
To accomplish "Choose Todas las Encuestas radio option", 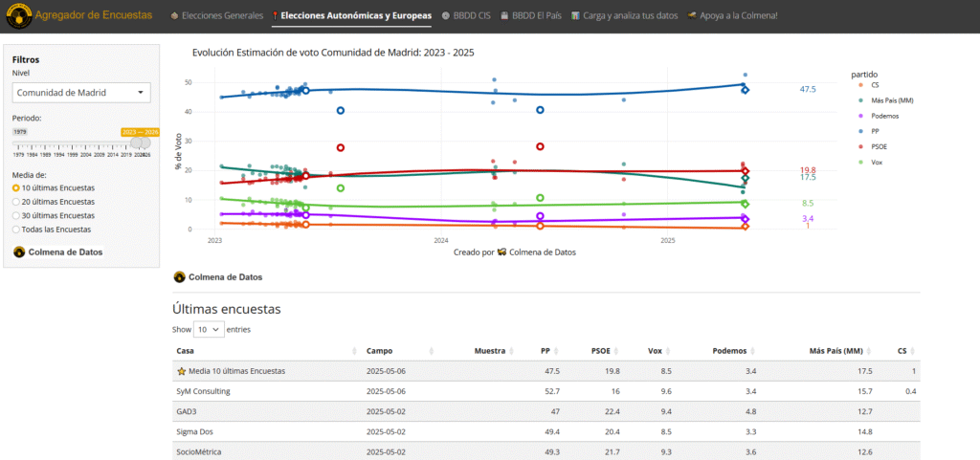I will 16,230.
